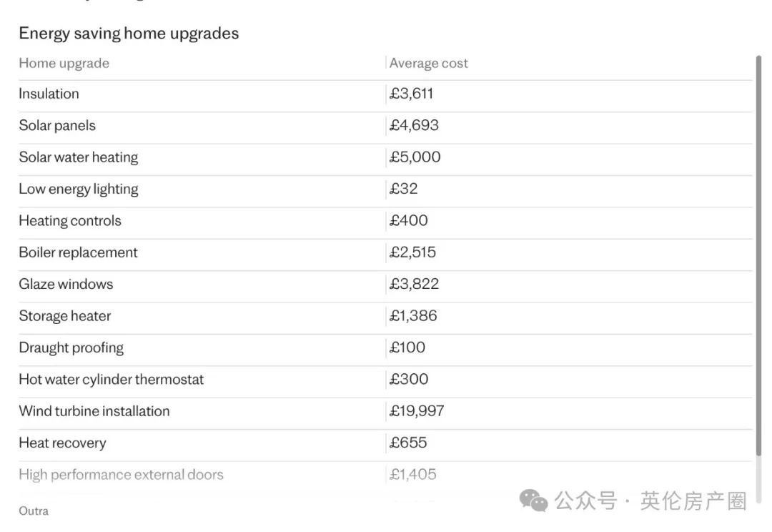The height and width of the screenshot is (532, 772).
Task: Click the 英伦房产圈 watermark text
Action: (x=693, y=501)
